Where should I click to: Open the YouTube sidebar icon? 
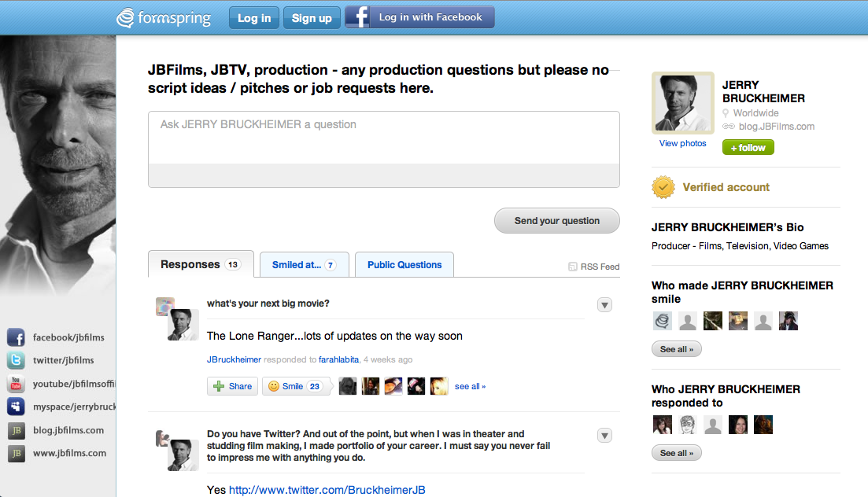[x=16, y=384]
